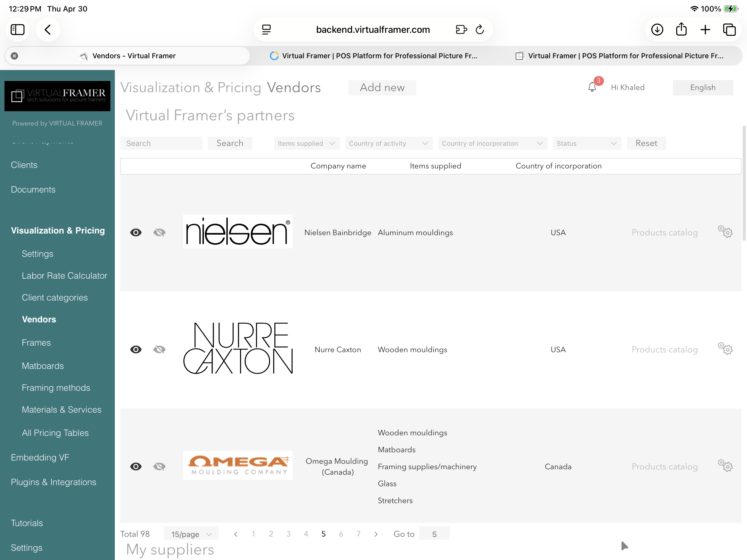
Task: Tap the Share icon in Safari toolbar
Action: point(681,29)
